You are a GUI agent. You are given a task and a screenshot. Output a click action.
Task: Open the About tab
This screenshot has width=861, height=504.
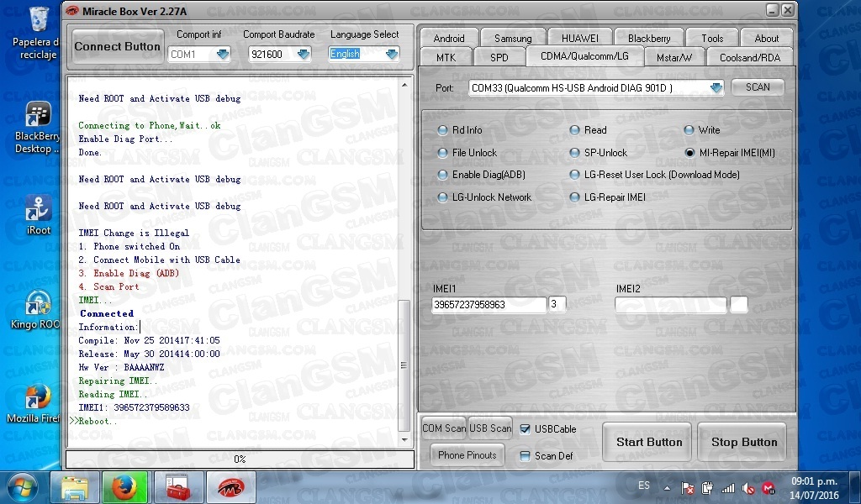tap(767, 39)
